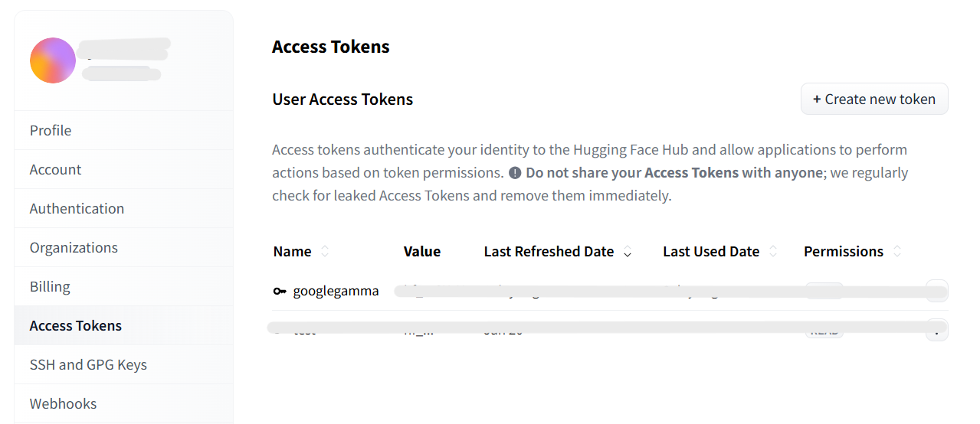This screenshot has width=980, height=424.
Task: Go to Webhooks settings
Action: coord(63,404)
